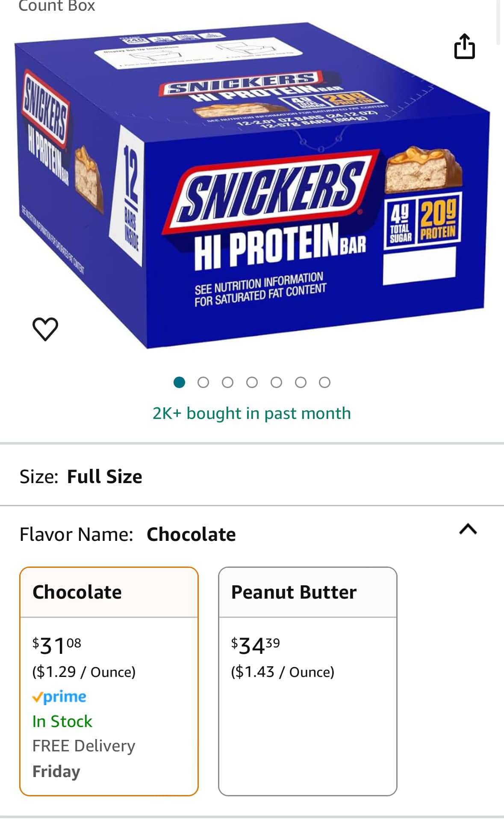
Task: Select the fourth image carousel dot
Action: pos(252,382)
